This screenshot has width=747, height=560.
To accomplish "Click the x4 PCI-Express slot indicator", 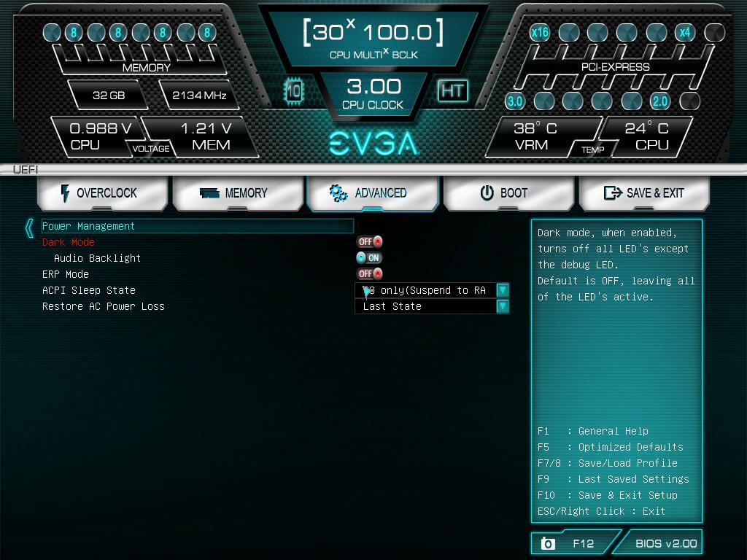I will click(684, 33).
